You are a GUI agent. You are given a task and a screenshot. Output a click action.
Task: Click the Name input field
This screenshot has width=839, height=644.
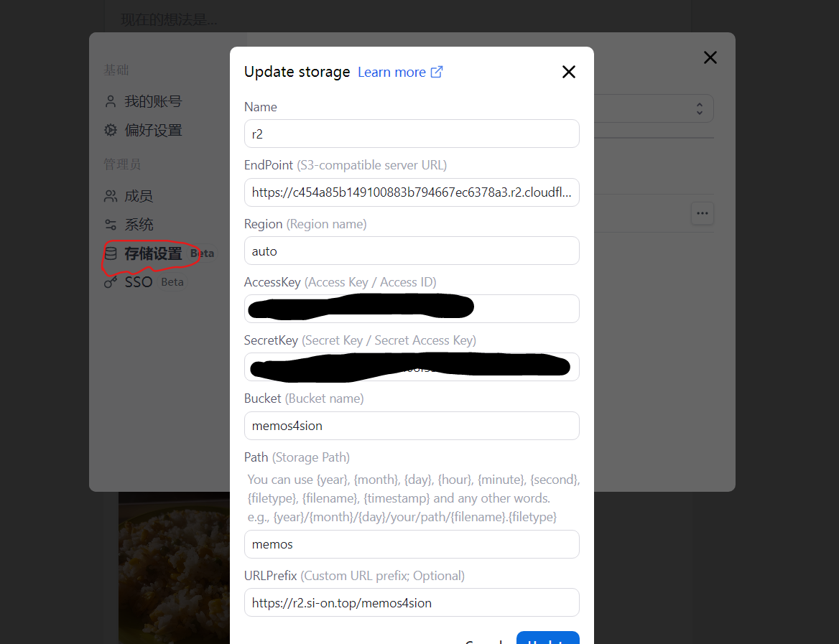pyautogui.click(x=412, y=134)
